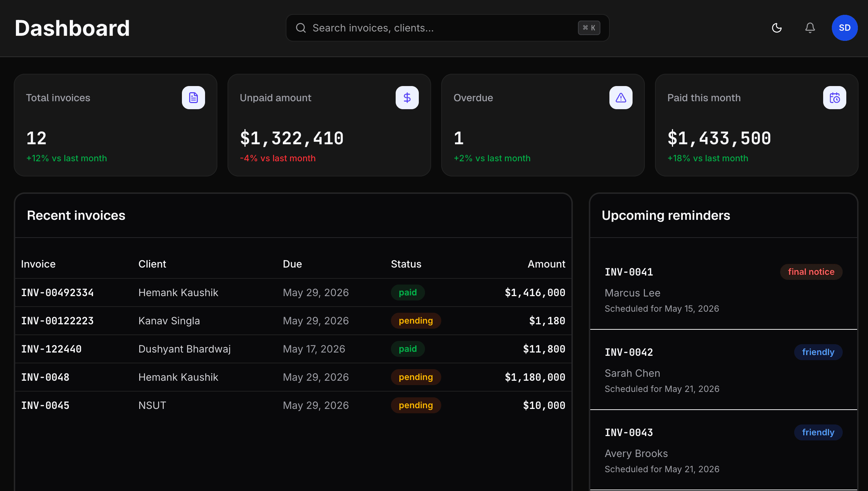Open invoice INV-0045
The height and width of the screenshot is (491, 868).
click(x=45, y=405)
